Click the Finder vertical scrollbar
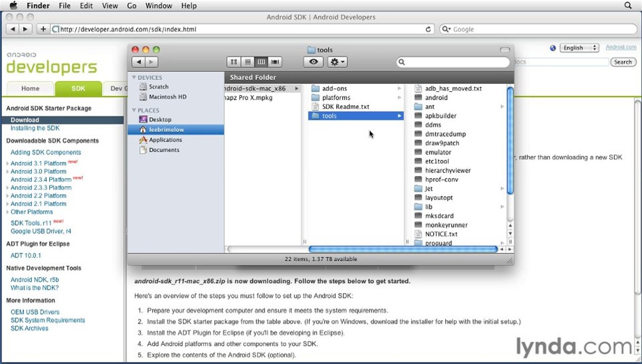 [510, 141]
